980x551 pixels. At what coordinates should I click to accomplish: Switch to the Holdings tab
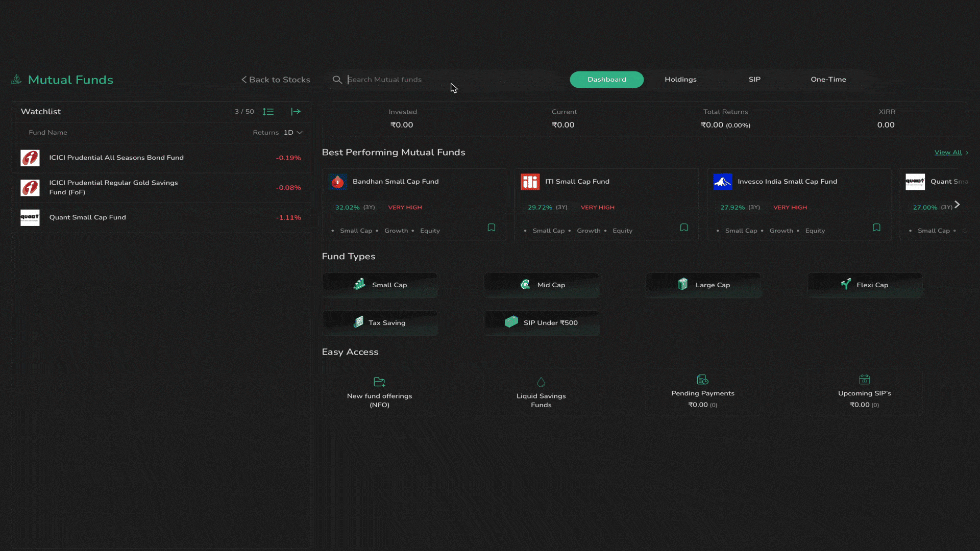(680, 80)
